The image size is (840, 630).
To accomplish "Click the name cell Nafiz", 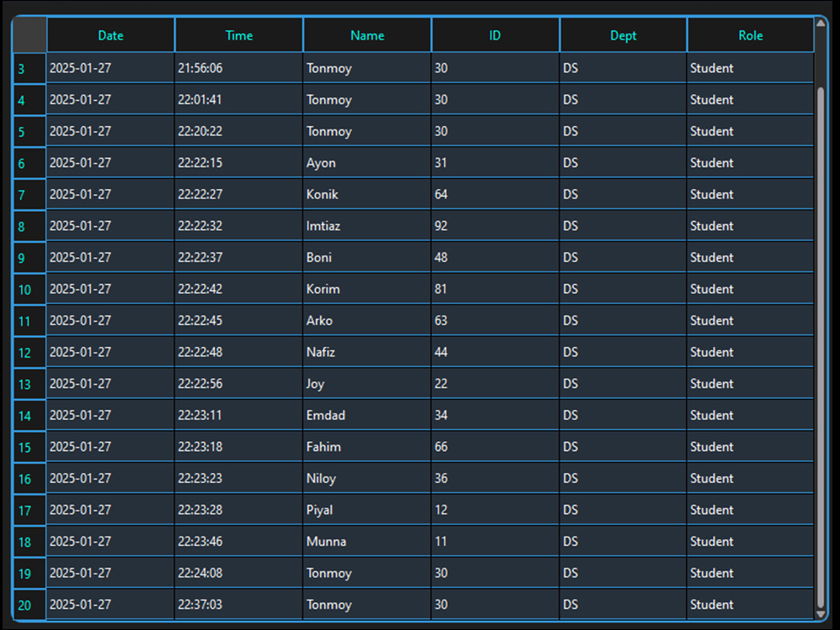I will [367, 353].
